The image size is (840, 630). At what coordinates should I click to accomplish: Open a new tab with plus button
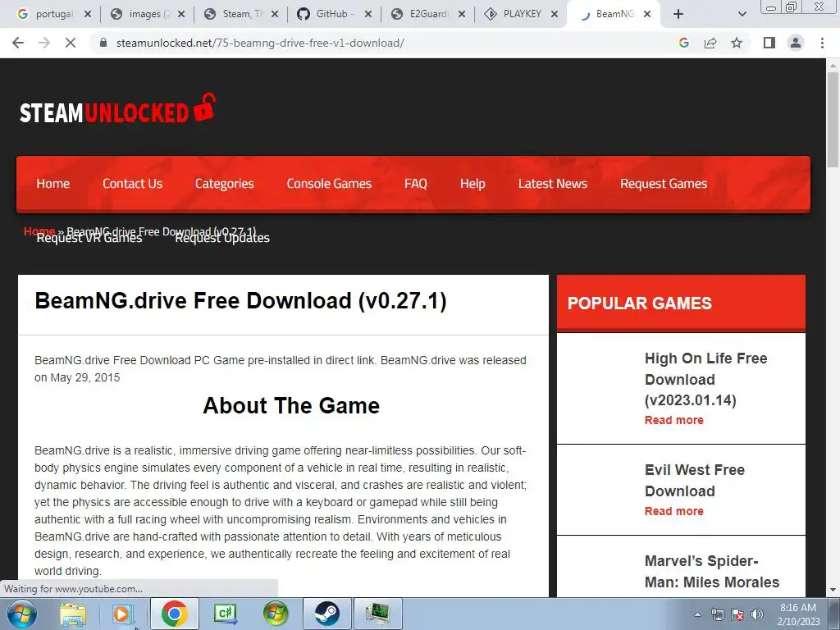click(x=678, y=15)
